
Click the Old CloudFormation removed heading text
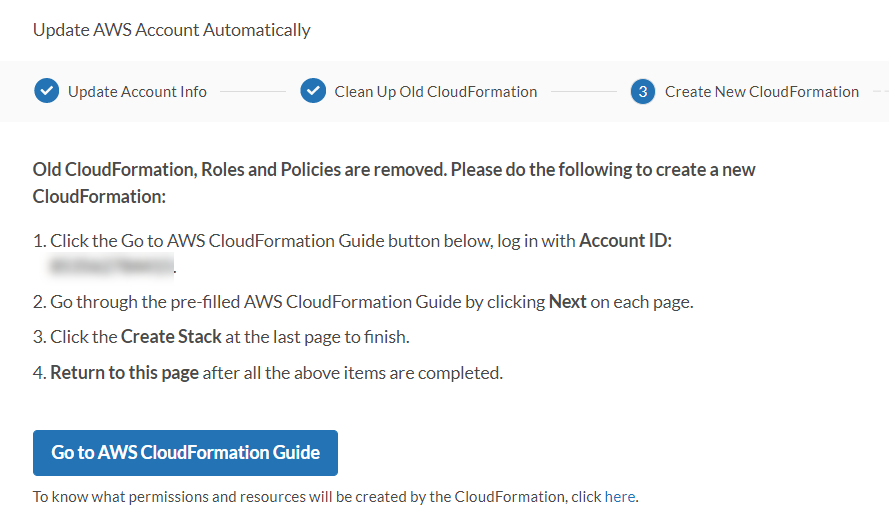394,170
